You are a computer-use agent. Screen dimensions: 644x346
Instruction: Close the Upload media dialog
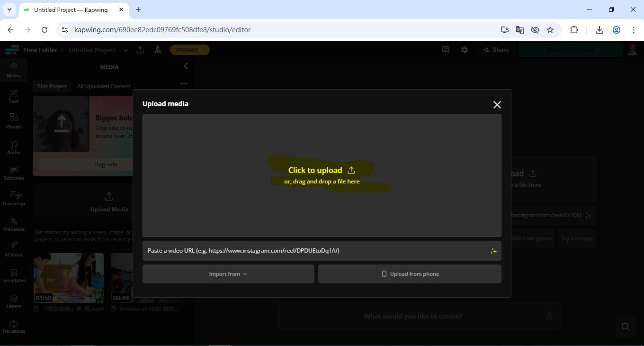[497, 105]
